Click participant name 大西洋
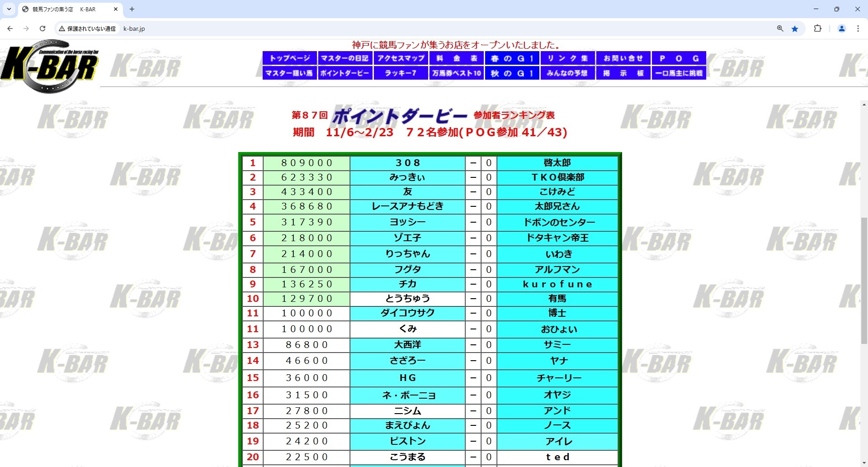This screenshot has width=868, height=467. click(x=408, y=345)
